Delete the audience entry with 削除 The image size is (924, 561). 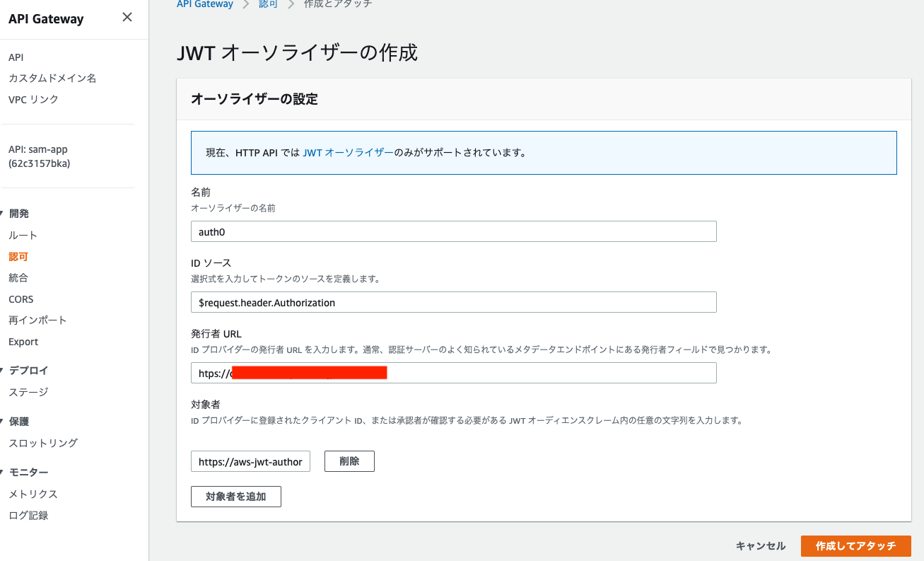click(349, 461)
